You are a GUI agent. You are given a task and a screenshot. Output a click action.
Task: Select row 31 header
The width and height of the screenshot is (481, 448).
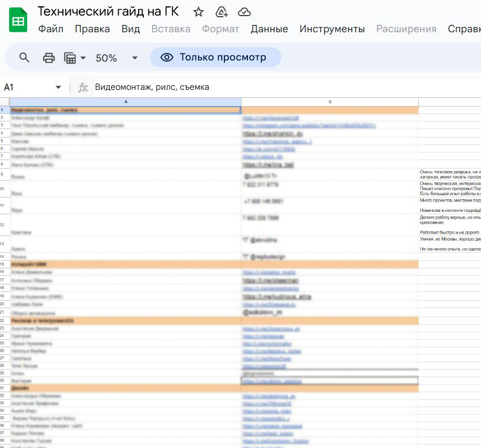[5, 388]
